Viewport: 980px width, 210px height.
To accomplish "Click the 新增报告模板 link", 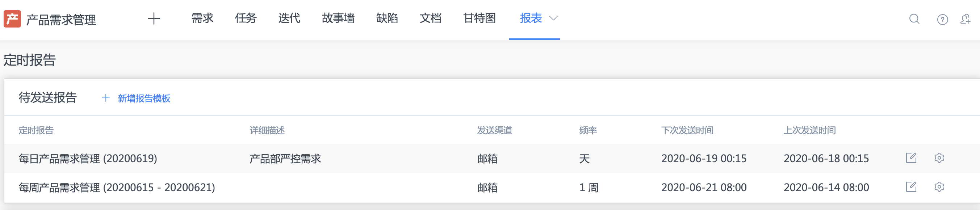I will (144, 98).
